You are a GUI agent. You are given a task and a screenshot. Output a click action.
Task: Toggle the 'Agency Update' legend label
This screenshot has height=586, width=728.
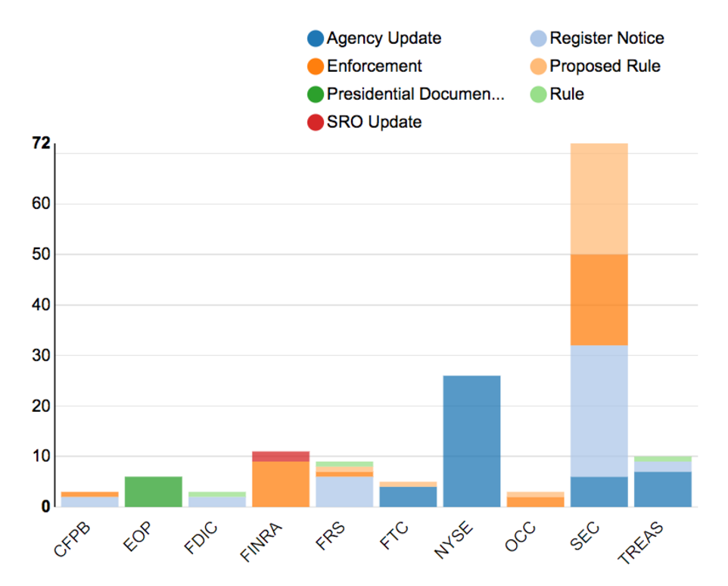(x=384, y=38)
